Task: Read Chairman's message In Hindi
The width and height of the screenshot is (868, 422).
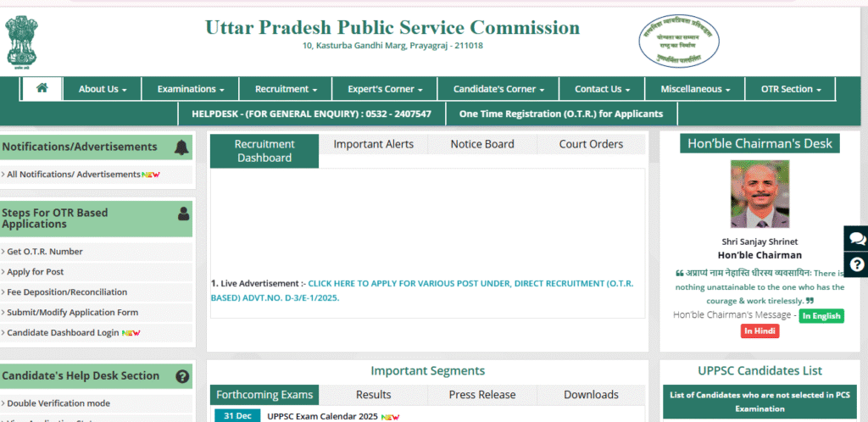Action: [x=759, y=331]
